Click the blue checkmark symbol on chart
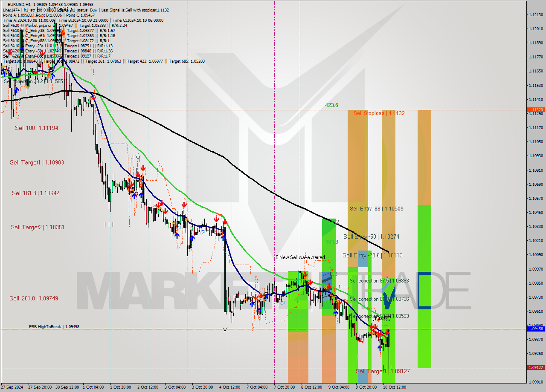Viewport: 546px width, 392px height. (389, 295)
